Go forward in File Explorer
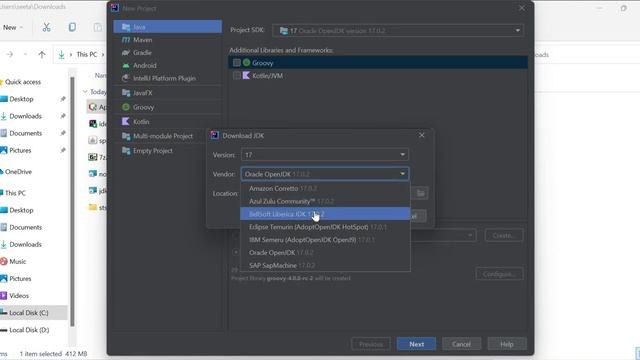Image resolution: width=640 pixels, height=360 pixels. (x=10, y=54)
